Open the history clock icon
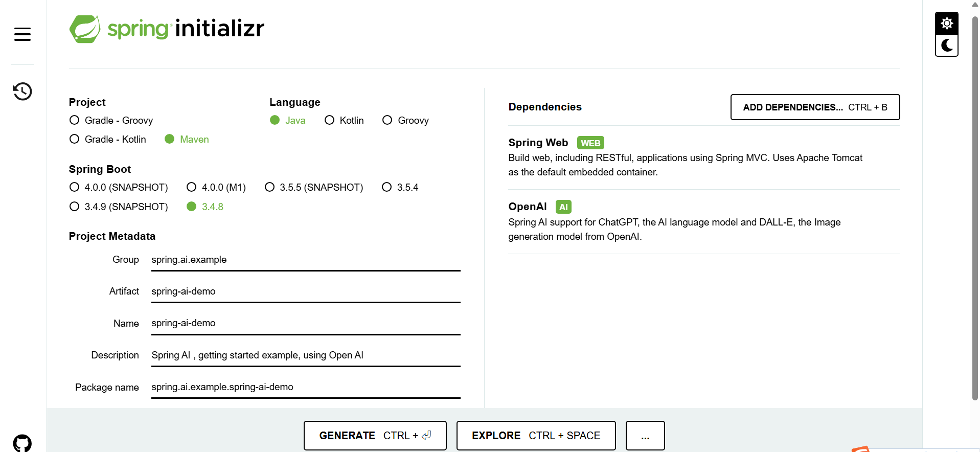This screenshot has width=980, height=452. tap(22, 92)
